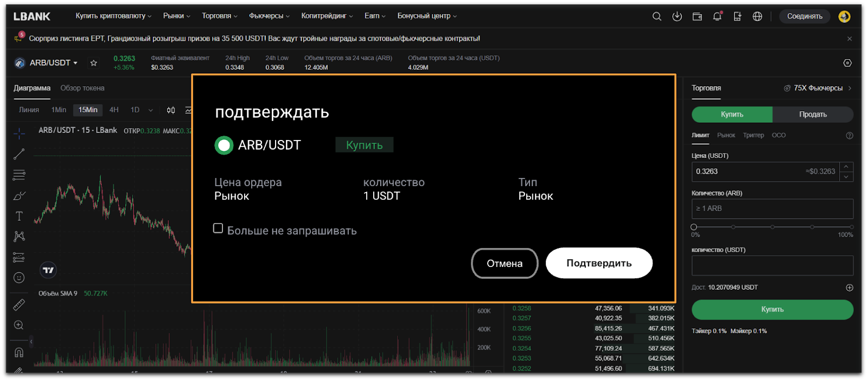The image size is (868, 382).
Task: Select the Купить side toggle
Action: (x=732, y=114)
